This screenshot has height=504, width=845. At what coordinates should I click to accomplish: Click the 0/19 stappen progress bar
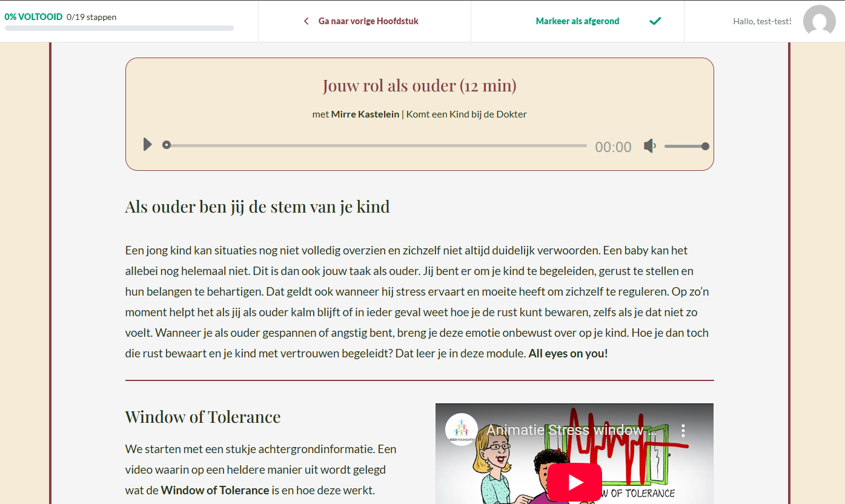coord(118,28)
